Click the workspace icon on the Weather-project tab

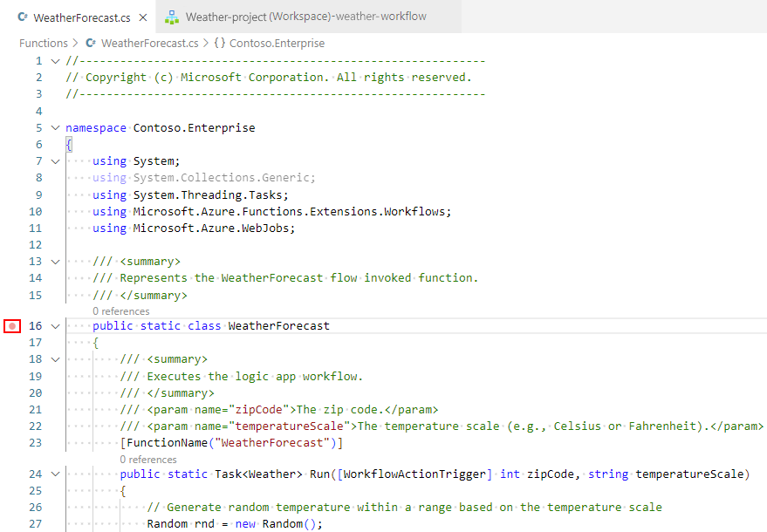click(170, 16)
